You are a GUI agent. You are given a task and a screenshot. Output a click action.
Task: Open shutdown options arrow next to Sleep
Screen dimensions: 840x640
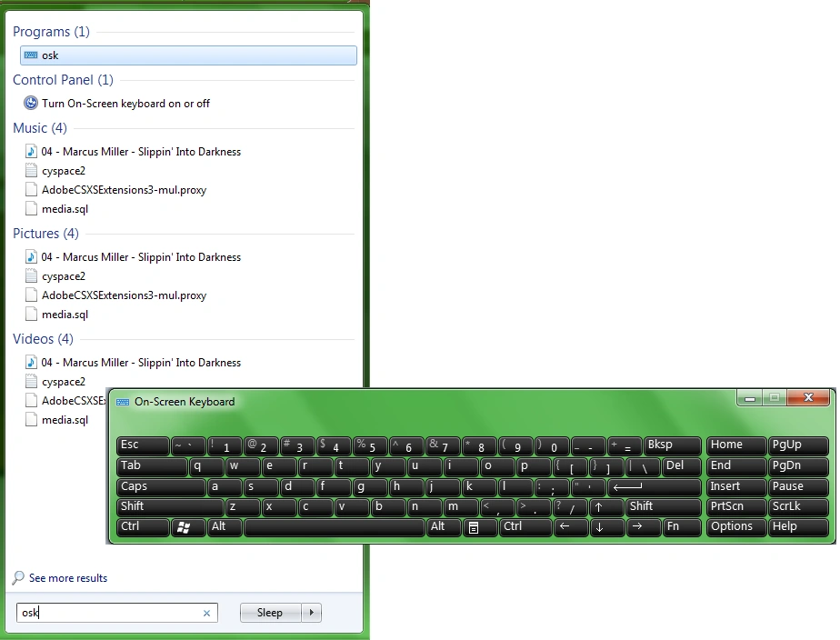click(311, 613)
